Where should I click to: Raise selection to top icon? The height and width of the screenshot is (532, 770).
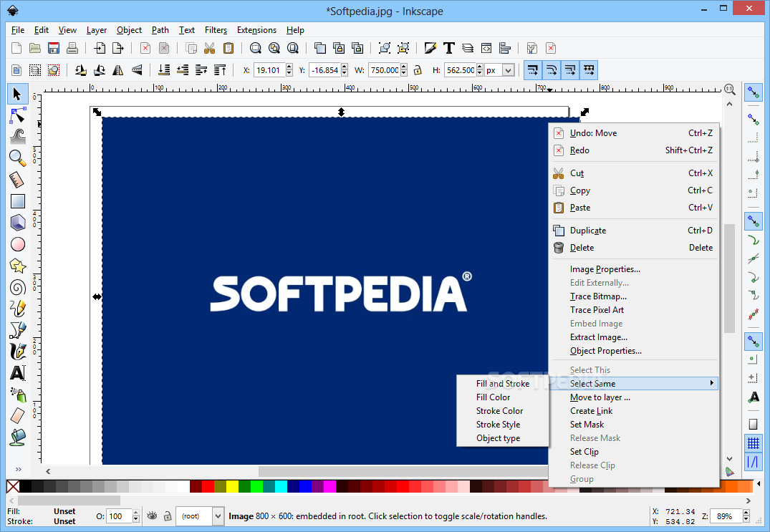pos(220,70)
